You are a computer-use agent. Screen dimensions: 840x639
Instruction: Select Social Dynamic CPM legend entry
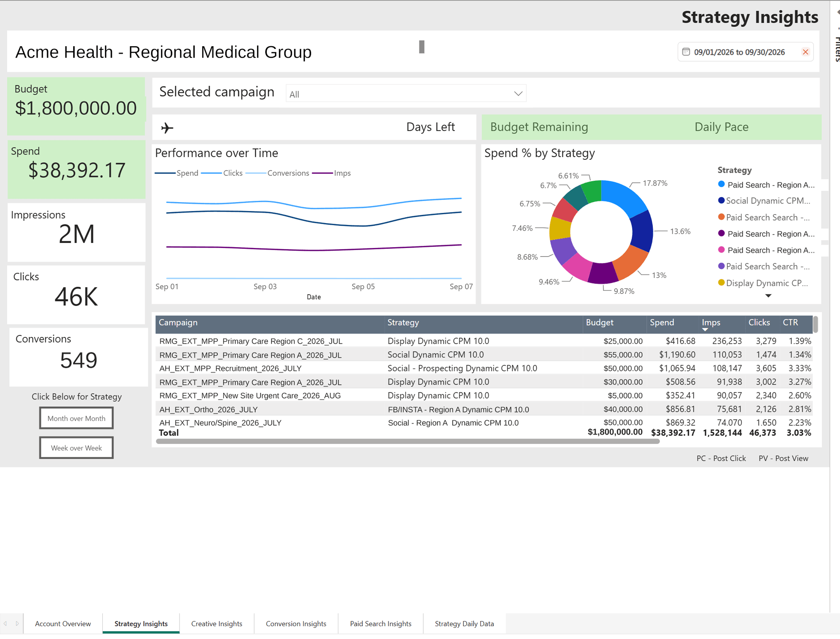tap(764, 201)
